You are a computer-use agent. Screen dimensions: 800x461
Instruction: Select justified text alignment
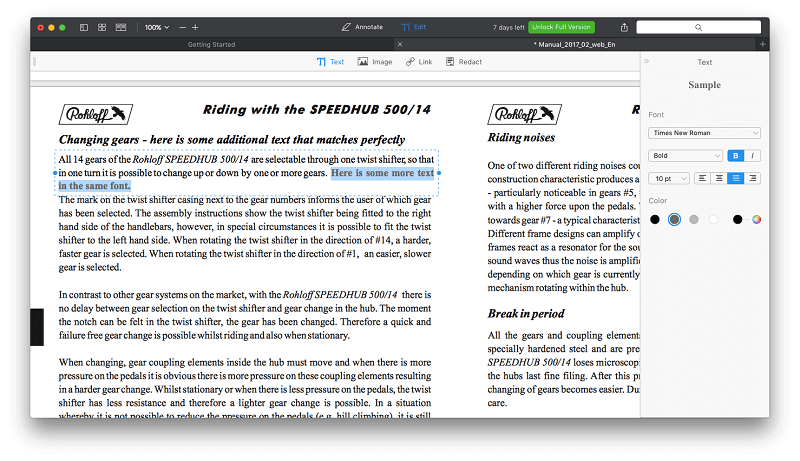pos(736,178)
